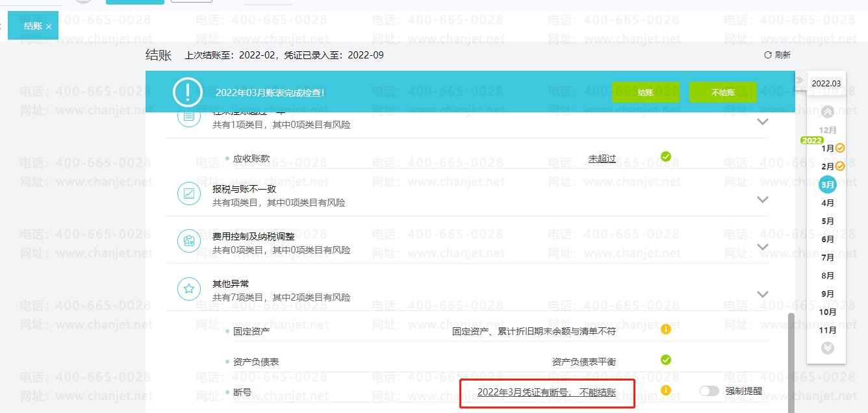Collapse the 其他异常 section chevron
The height and width of the screenshot is (413, 868).
coord(763,294)
